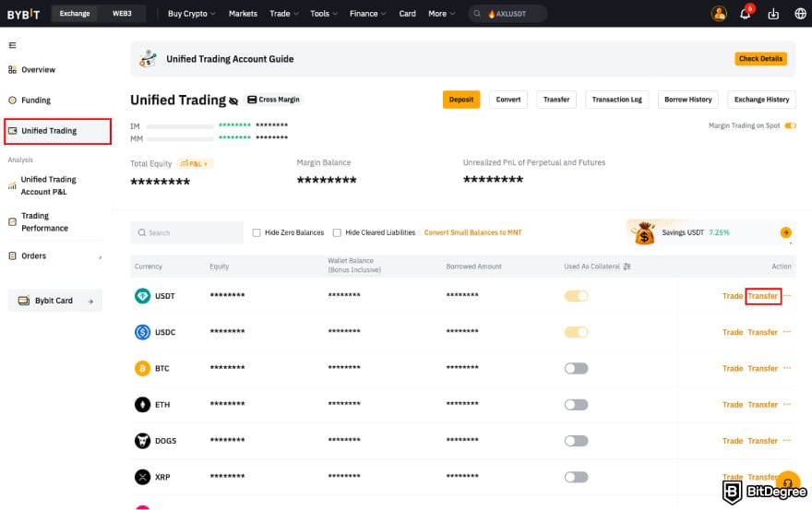Open the Card menu item
The image size is (812, 510).
coord(407,14)
